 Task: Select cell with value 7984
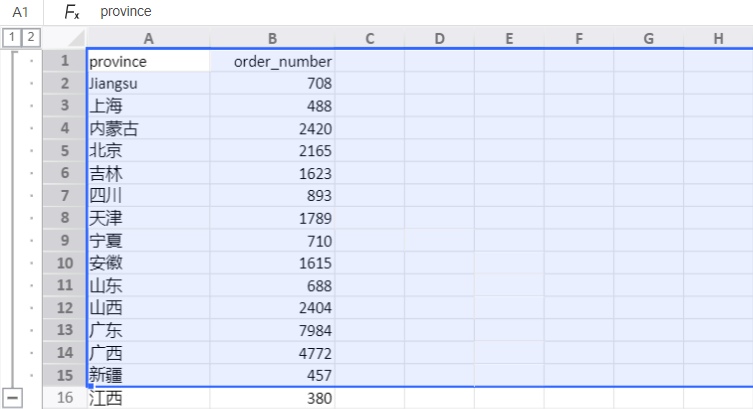click(x=272, y=330)
